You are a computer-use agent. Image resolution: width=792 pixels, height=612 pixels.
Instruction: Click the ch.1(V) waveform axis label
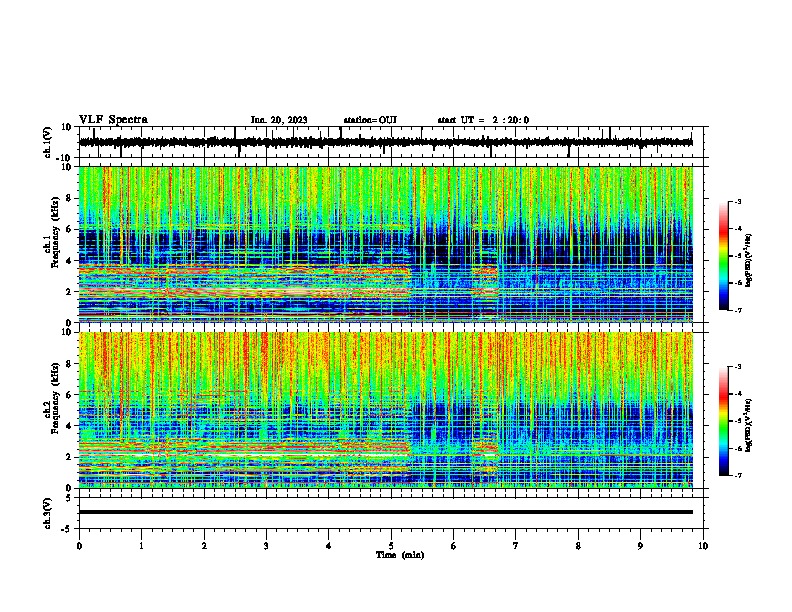(x=48, y=142)
